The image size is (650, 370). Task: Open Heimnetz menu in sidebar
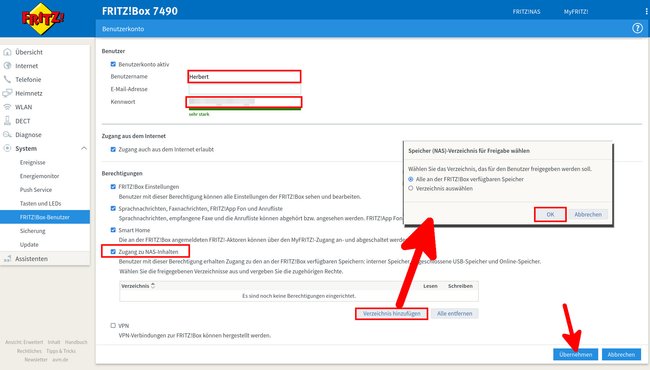coord(29,93)
